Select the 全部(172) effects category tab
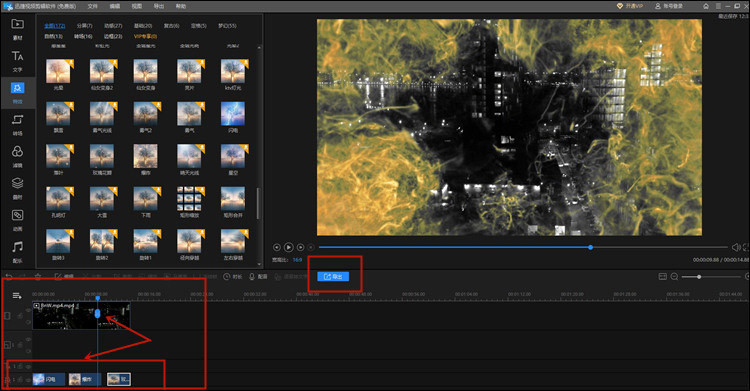750x391 pixels. [x=55, y=26]
